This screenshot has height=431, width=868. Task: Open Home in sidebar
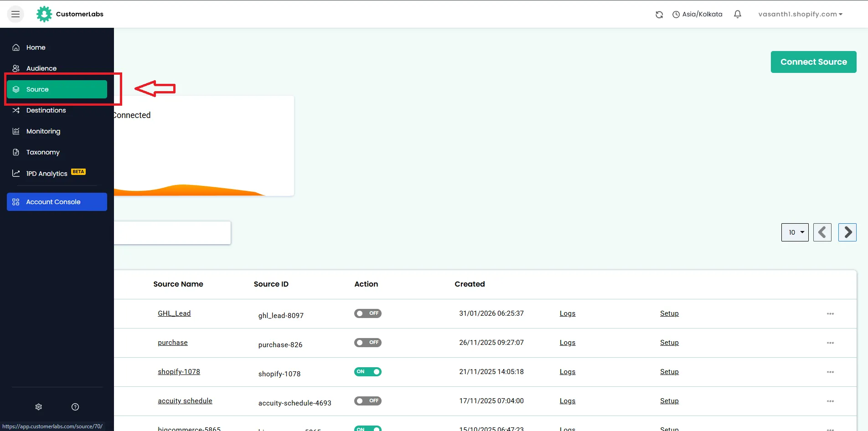57,47
